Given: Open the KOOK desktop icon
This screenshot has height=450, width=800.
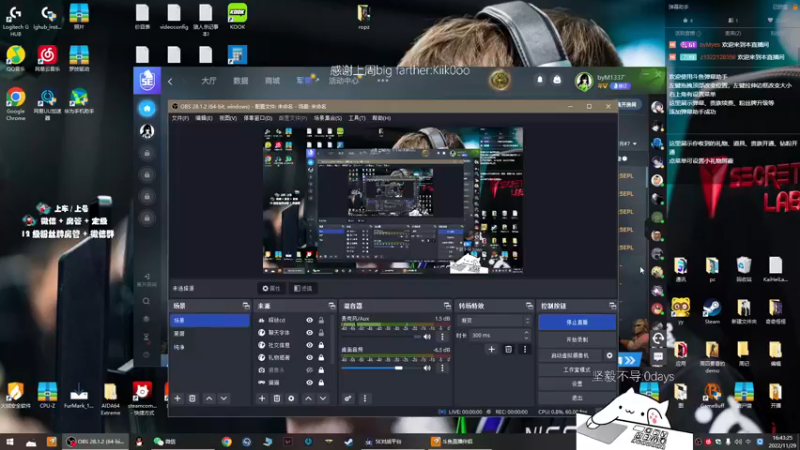Looking at the screenshot, I should 237,16.
